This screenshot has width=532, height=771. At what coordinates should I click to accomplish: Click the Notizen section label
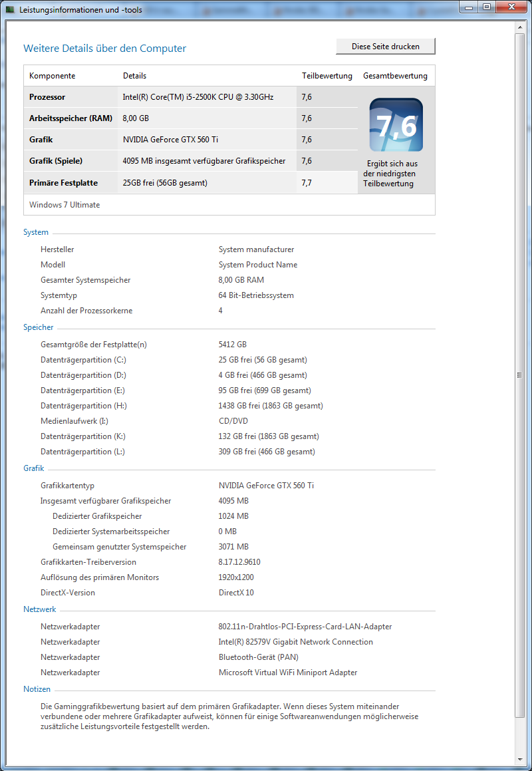(x=37, y=689)
